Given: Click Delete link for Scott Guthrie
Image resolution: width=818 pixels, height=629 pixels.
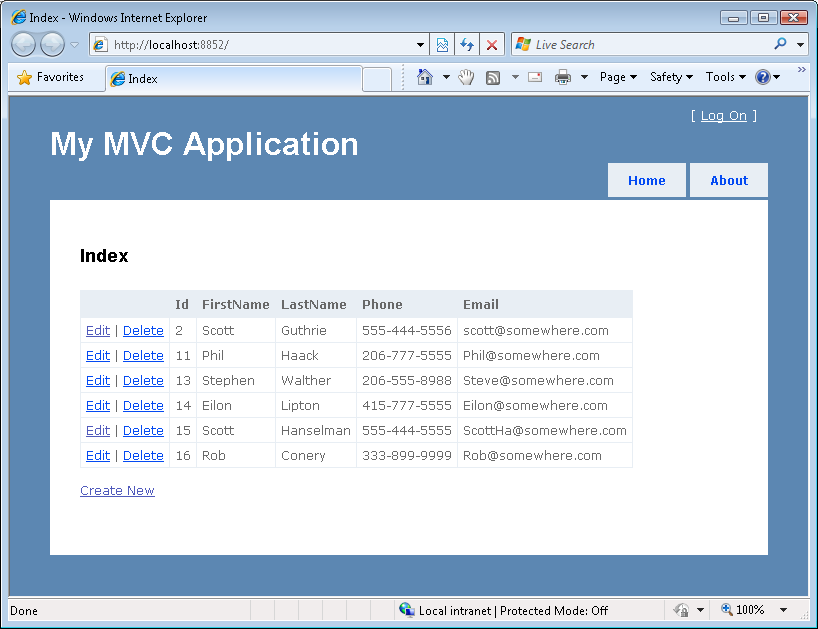Looking at the screenshot, I should (x=143, y=331).
